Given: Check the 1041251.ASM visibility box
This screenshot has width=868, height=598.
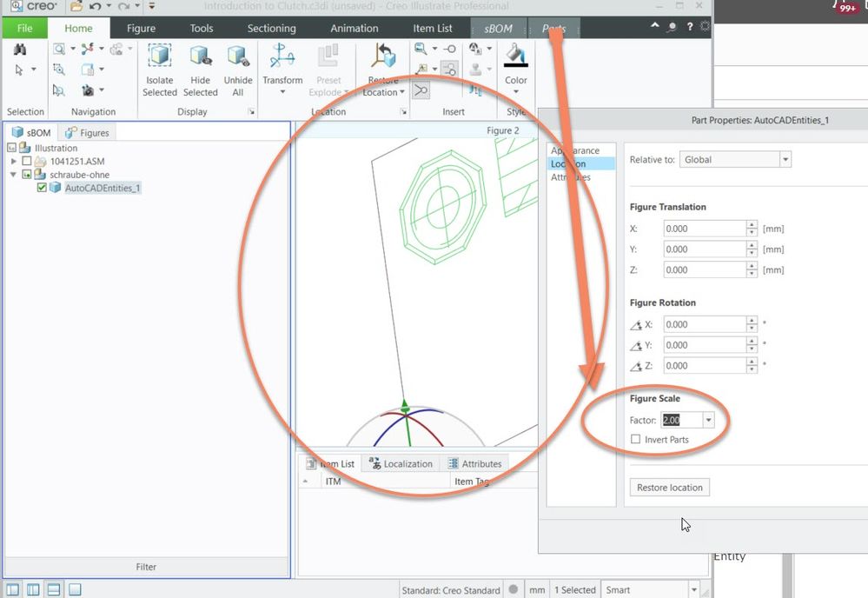Looking at the screenshot, I should pyautogui.click(x=27, y=162).
